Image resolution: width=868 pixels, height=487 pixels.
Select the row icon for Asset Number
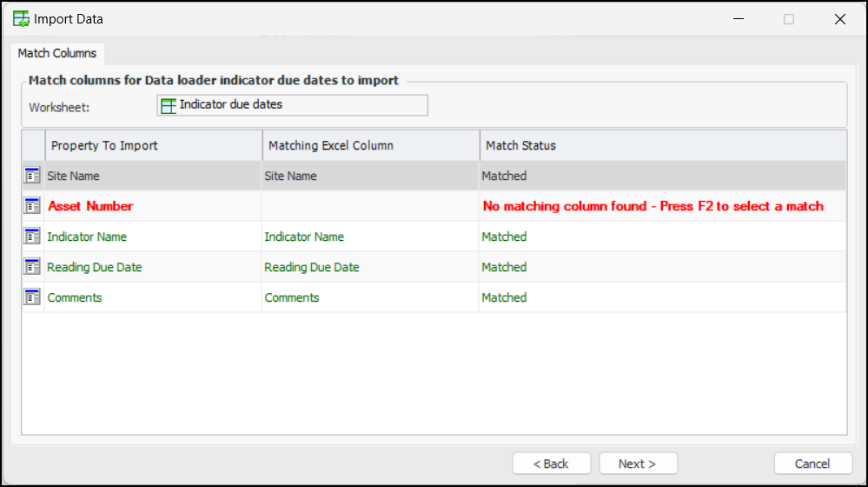pos(33,206)
